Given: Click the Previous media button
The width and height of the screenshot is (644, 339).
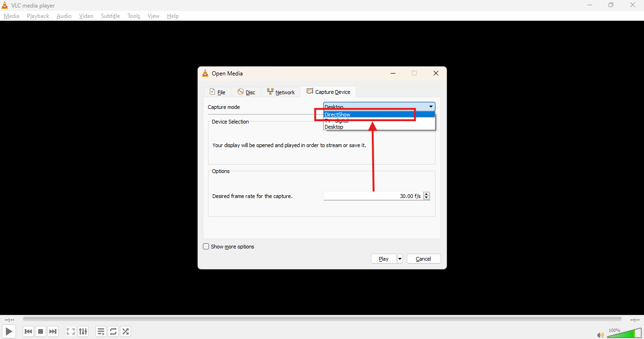Looking at the screenshot, I should pos(28,331).
